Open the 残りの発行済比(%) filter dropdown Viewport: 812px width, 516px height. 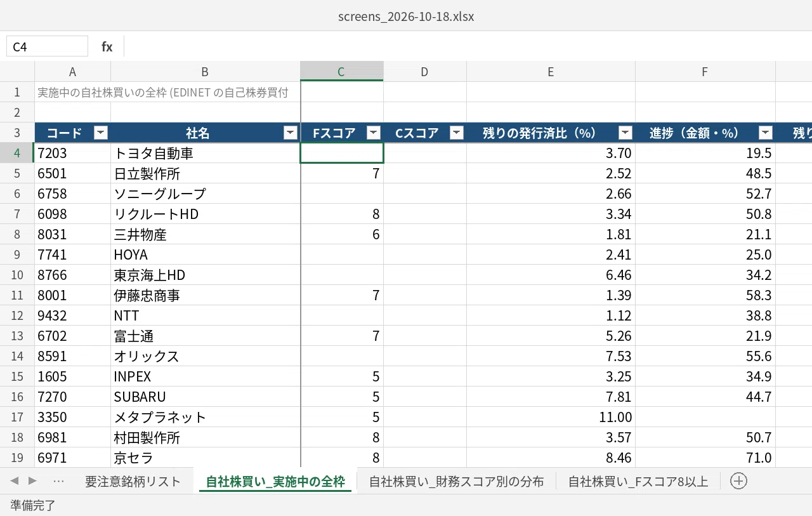[625, 133]
